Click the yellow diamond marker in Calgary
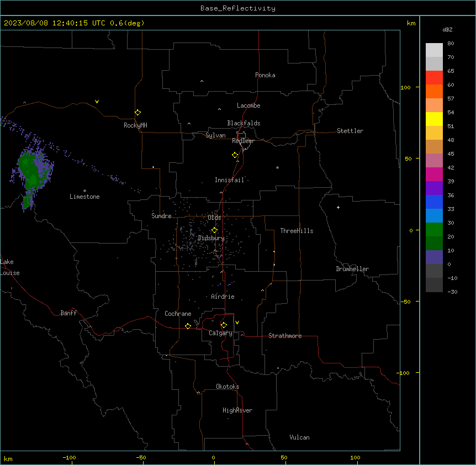Image resolution: width=476 pixels, height=465 pixels. (224, 325)
